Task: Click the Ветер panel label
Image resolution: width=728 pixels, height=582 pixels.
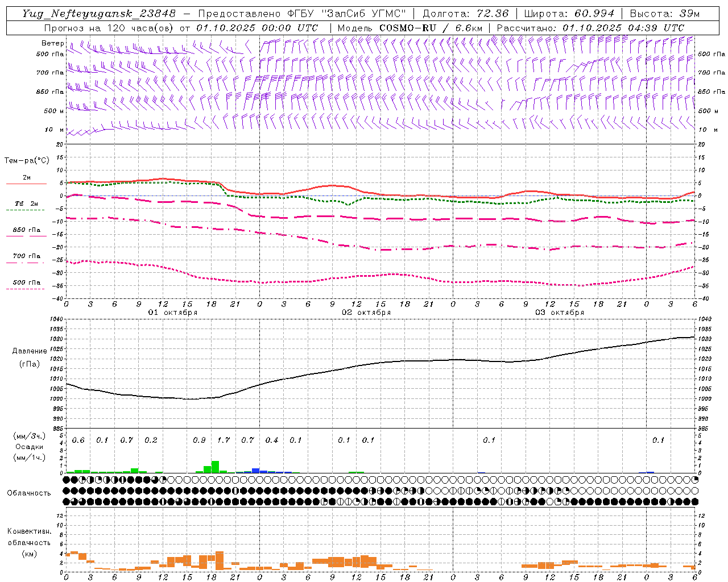Action: [x=52, y=43]
